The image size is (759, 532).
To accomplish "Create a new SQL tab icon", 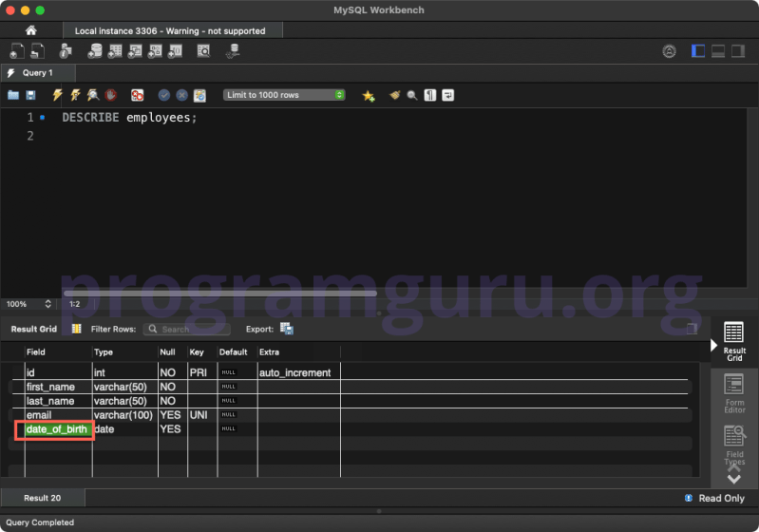I will [x=17, y=51].
